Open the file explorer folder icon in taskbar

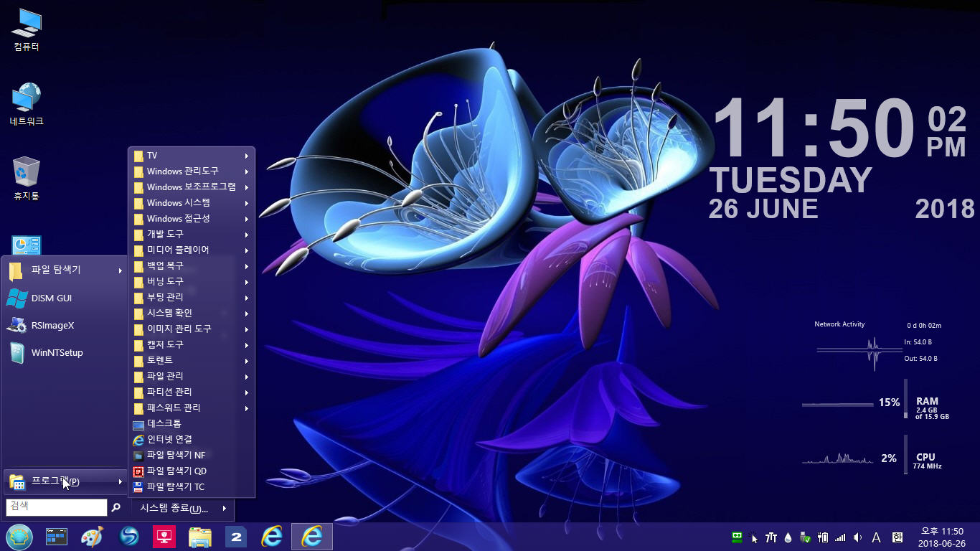pos(200,537)
